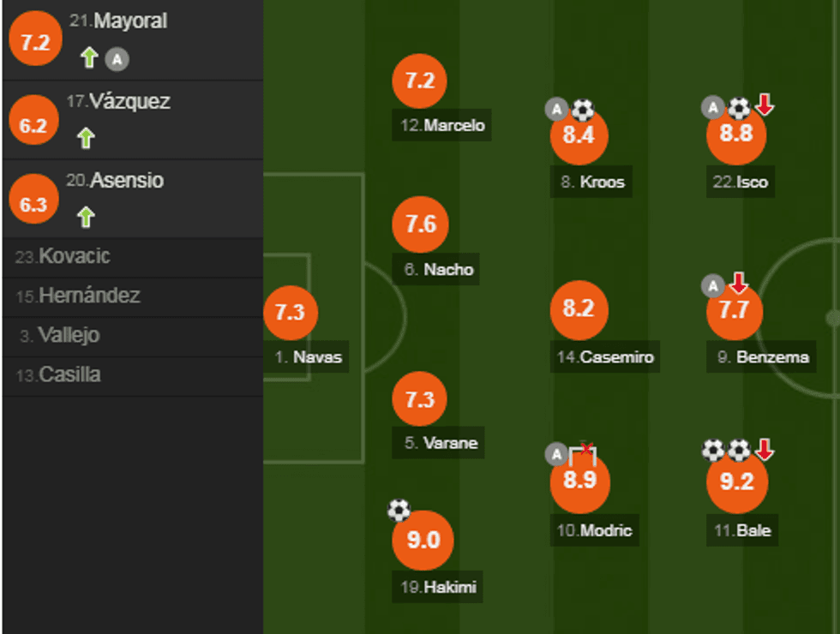The width and height of the screenshot is (840, 634).
Task: Click the goal ball icon above Kroos
Action: (x=583, y=110)
